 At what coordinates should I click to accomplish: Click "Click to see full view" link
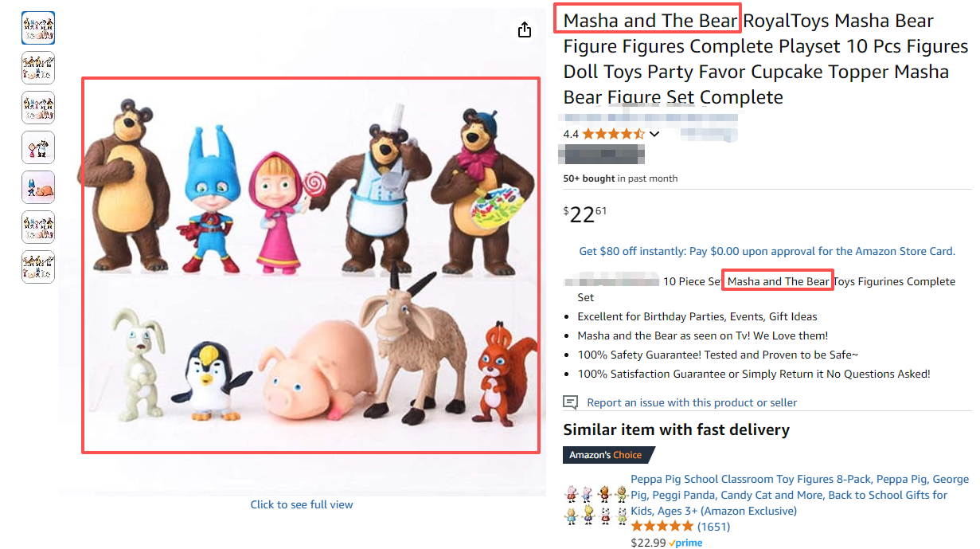(x=302, y=504)
